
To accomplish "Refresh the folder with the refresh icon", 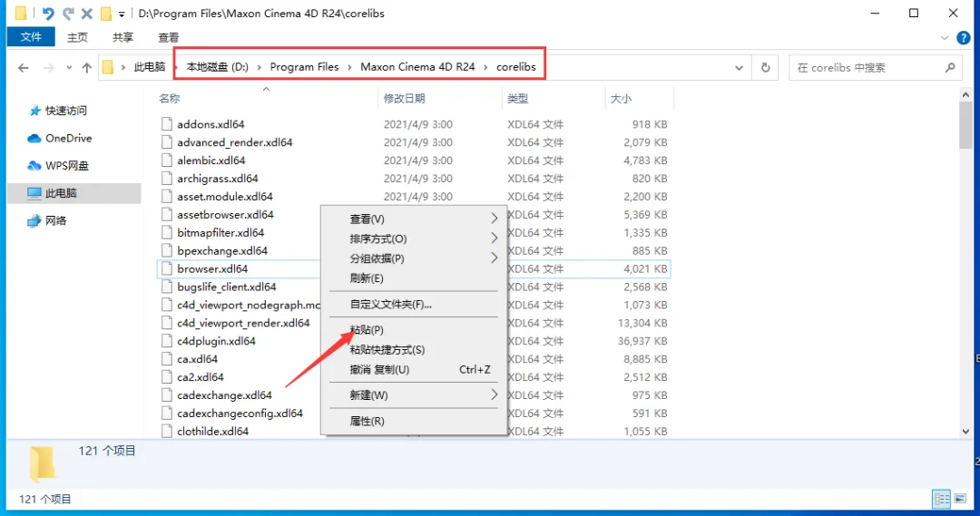I will 766,67.
